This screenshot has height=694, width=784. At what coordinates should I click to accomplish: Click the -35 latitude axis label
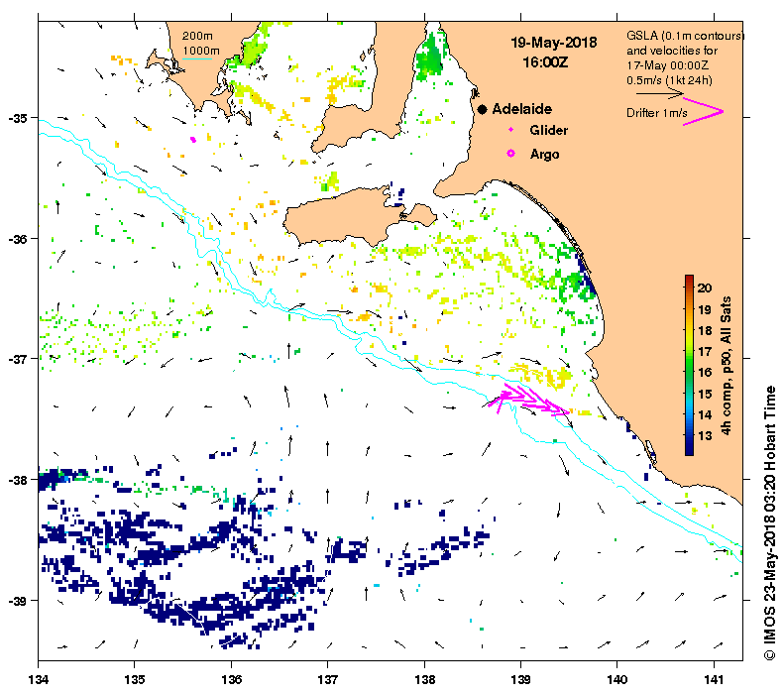(x=18, y=118)
